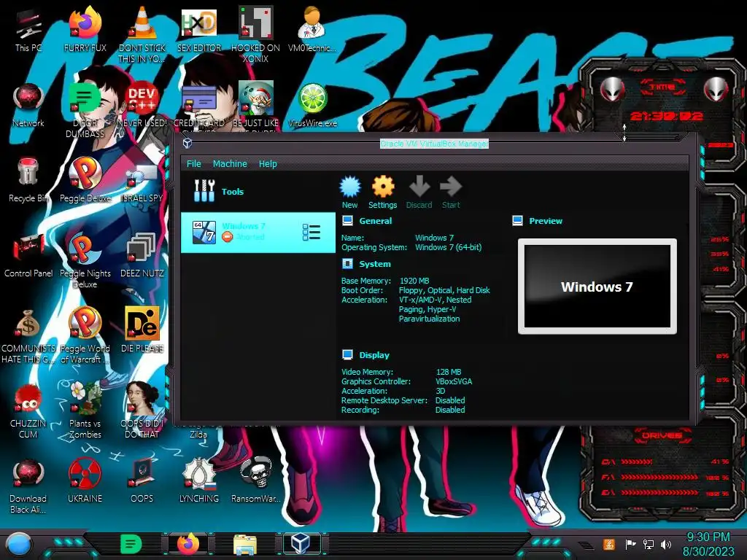Click the Preview section header

[546, 221]
